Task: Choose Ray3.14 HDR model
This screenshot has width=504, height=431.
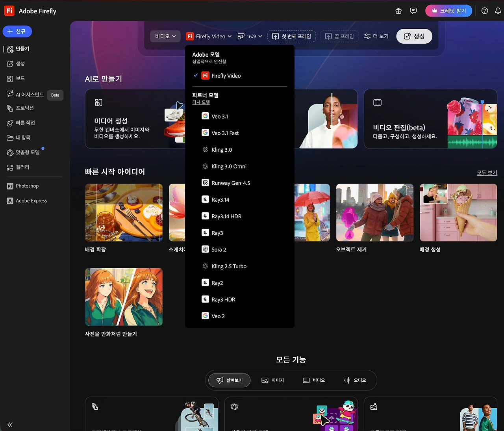Action: (x=240, y=216)
